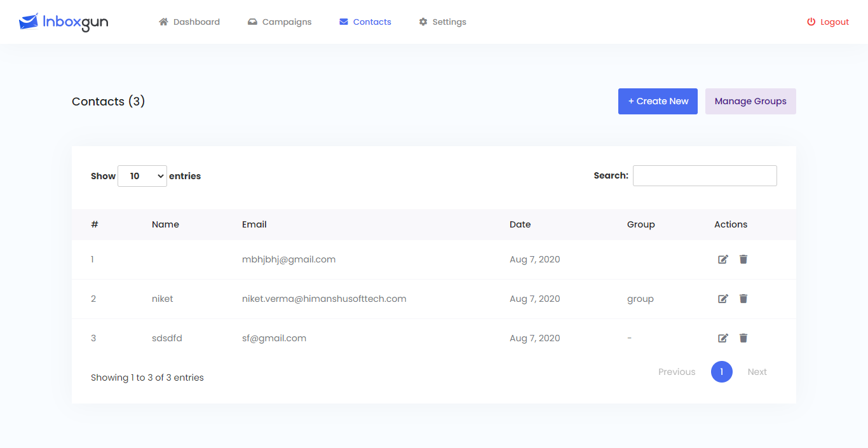
Task: Open the Show entries dropdown
Action: pos(142,176)
